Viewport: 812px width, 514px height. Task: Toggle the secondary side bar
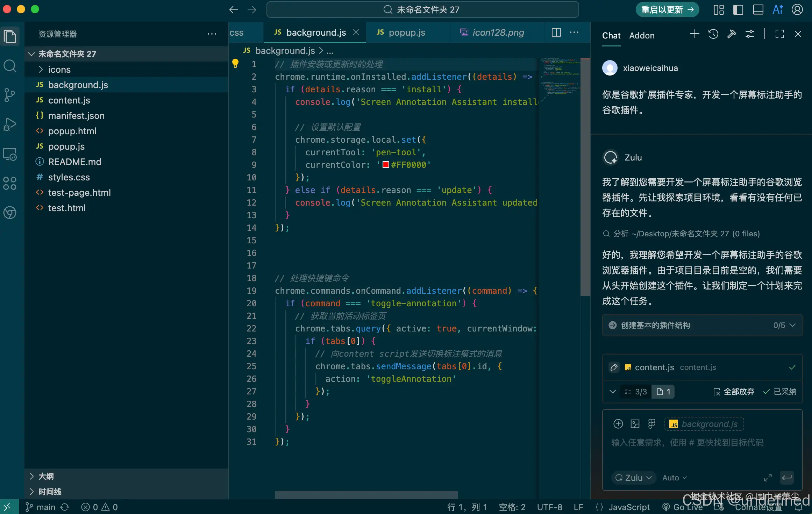click(738, 9)
